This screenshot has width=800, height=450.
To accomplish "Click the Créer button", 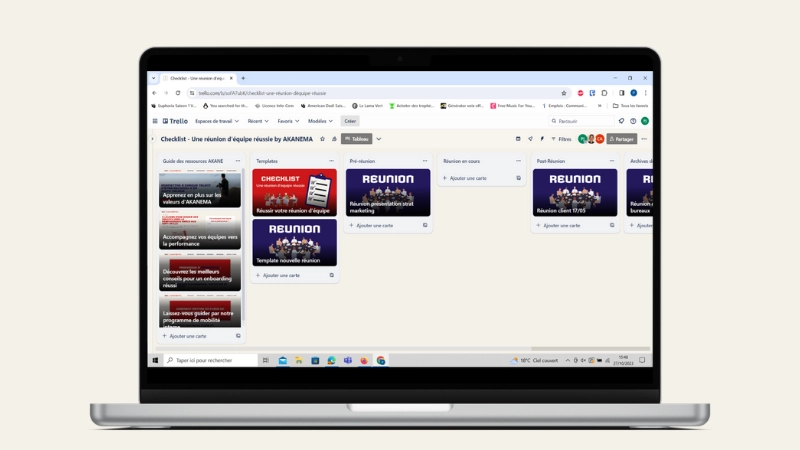I will (x=350, y=121).
